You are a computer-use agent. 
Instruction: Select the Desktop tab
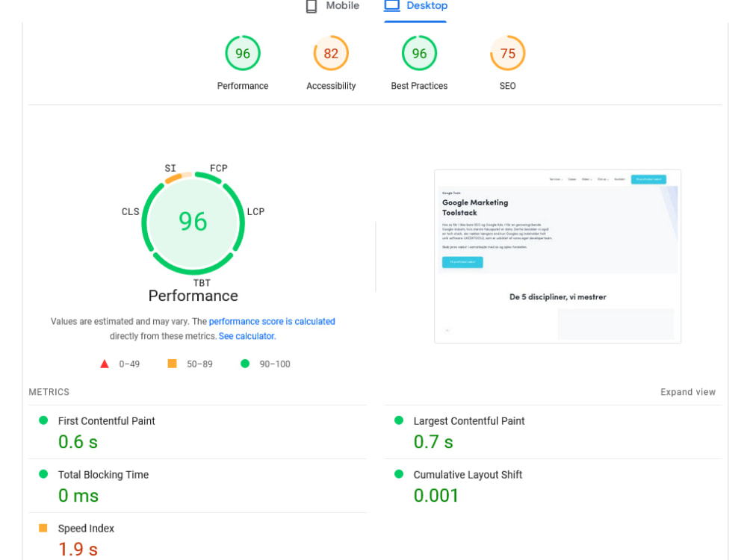(x=416, y=6)
